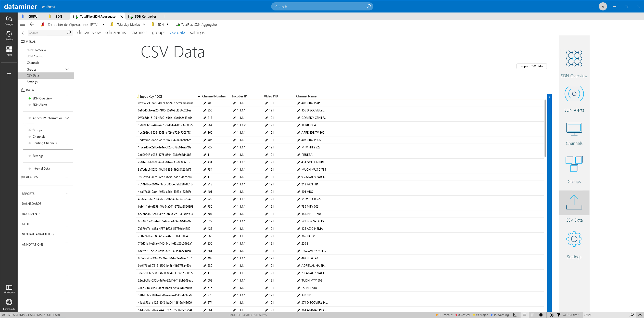Switch to the sdn overview tab
644x318 pixels.
pyautogui.click(x=88, y=32)
